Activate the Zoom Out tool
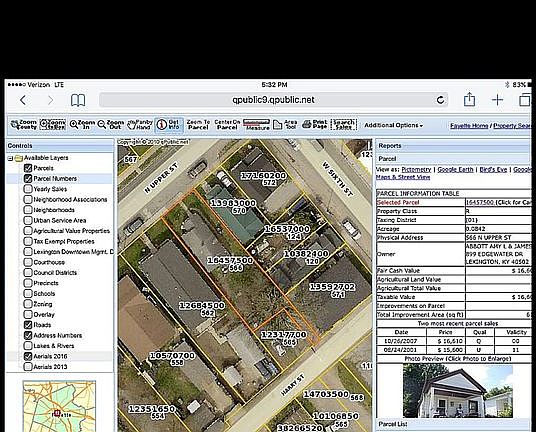The width and height of the screenshot is (536, 432). [x=111, y=124]
